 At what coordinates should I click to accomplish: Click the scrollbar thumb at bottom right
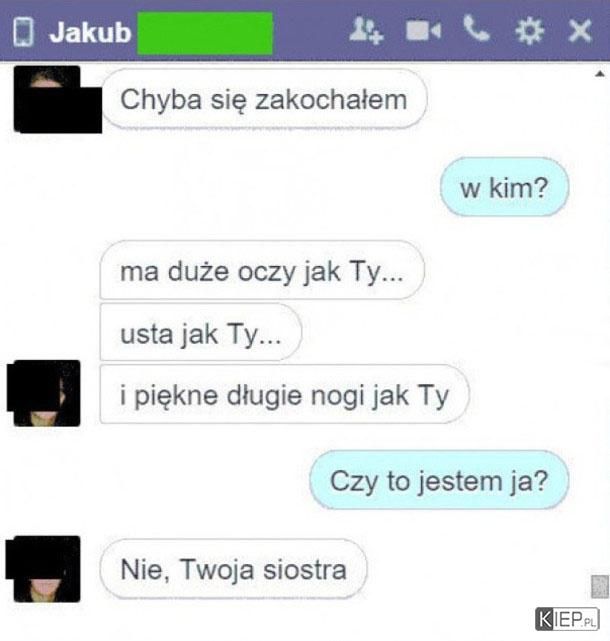coord(600,586)
